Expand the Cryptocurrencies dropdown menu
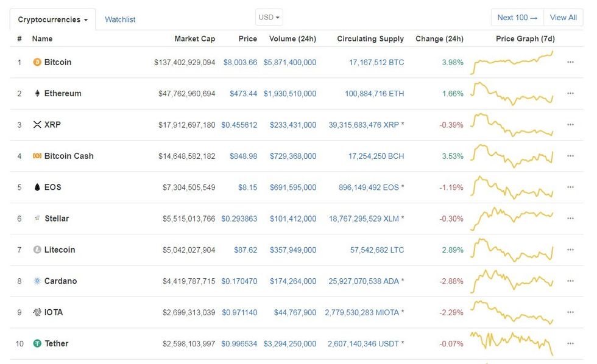 [52, 19]
